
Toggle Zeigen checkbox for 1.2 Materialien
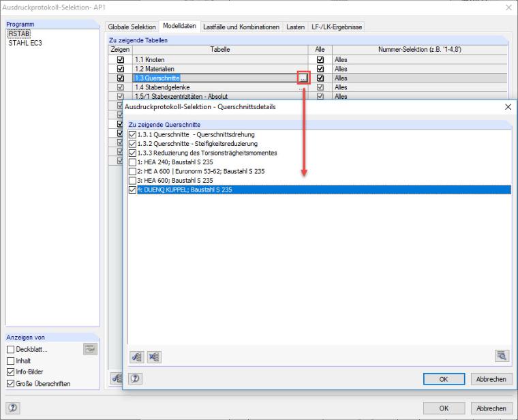click(x=121, y=69)
